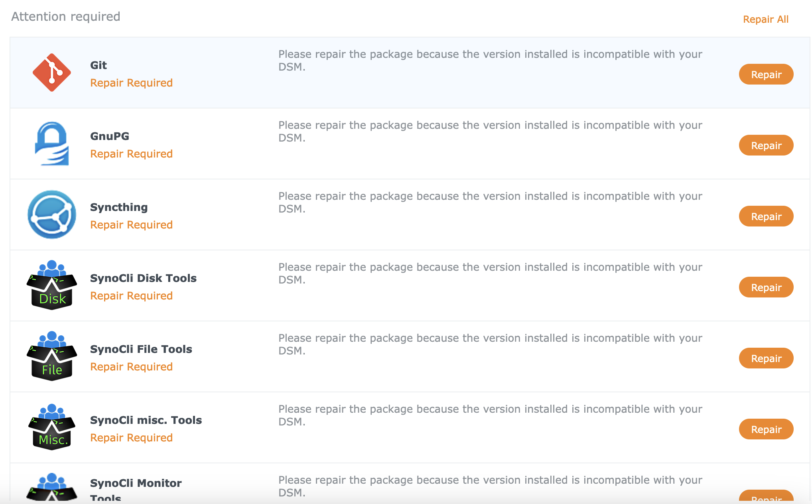Select the Syncthing package name
This screenshot has width=812, height=504.
coord(119,207)
